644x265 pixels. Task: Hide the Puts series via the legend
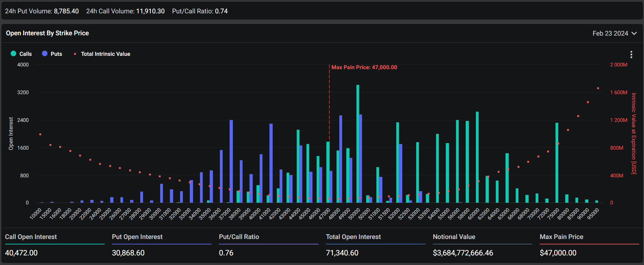coord(52,54)
